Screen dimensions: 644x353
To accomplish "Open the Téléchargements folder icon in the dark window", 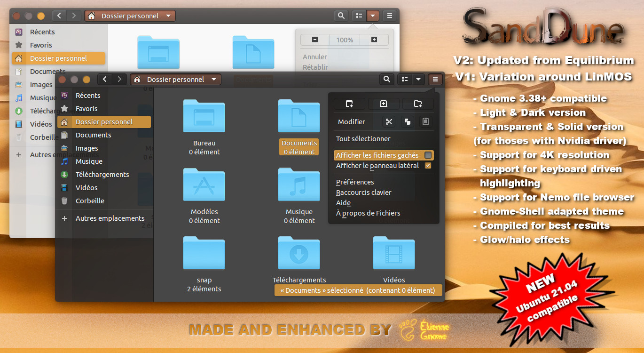I will click(299, 253).
